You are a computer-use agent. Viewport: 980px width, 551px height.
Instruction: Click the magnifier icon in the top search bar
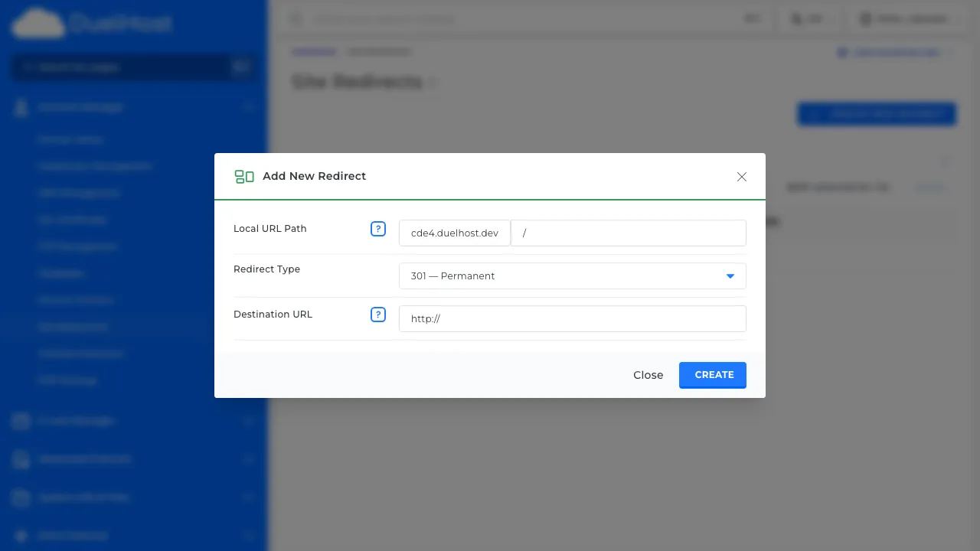click(296, 18)
